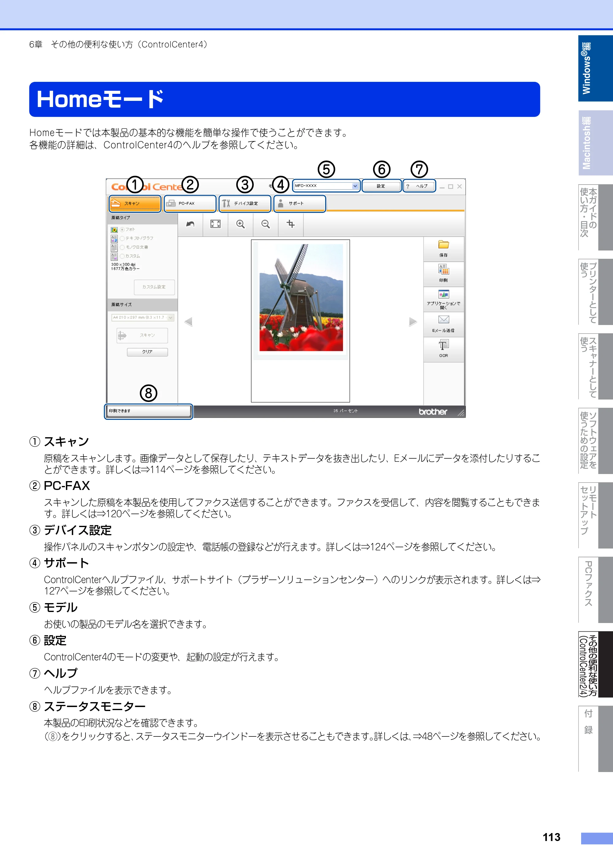Screen dimensions: 613x868
Task: Open the ヘルプ button
Action: pyautogui.click(x=419, y=186)
